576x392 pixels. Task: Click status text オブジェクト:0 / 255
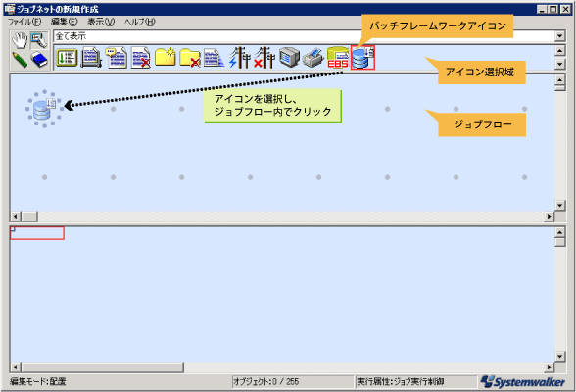(266, 382)
